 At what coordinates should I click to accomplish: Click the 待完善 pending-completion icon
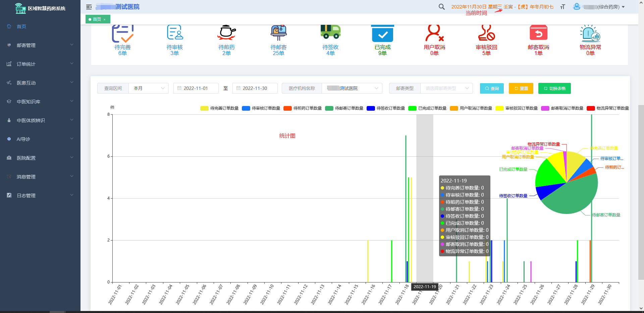click(x=122, y=34)
